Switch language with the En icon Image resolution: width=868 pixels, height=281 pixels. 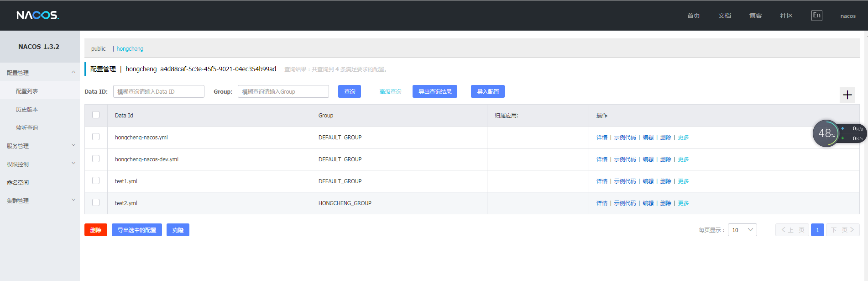point(816,16)
